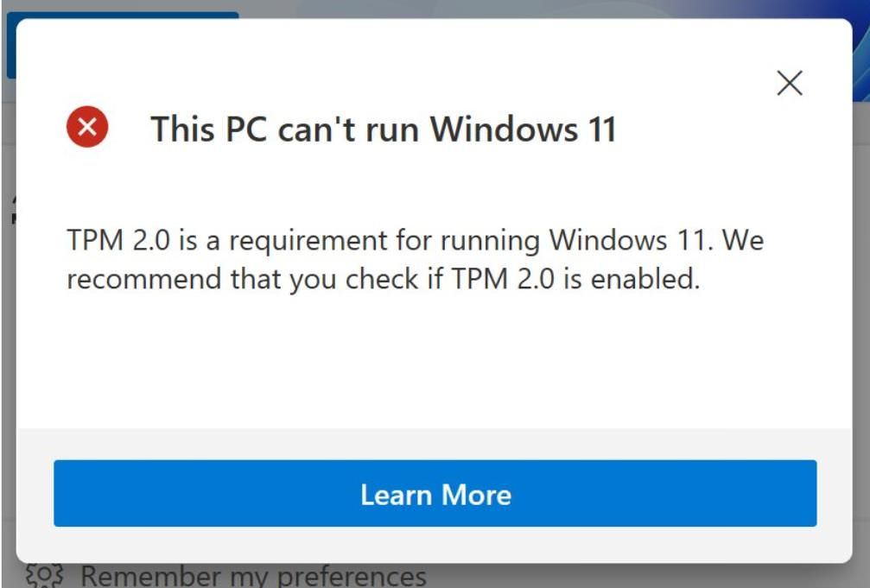
Task: Click the red error X icon
Action: (87, 129)
